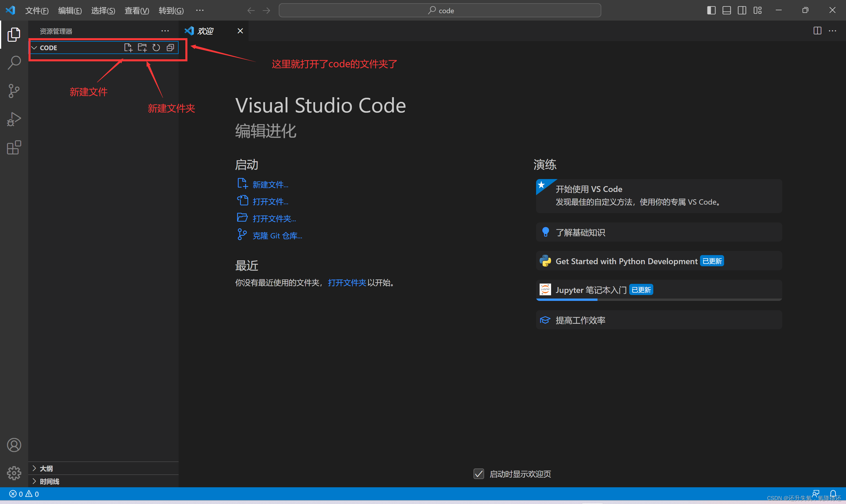This screenshot has height=504, width=846.
Task: Refresh the explorer with the refresh icon
Action: coord(156,48)
